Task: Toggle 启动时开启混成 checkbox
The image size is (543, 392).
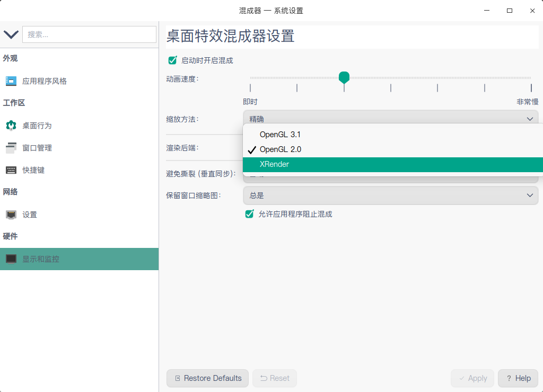Action: pos(172,60)
